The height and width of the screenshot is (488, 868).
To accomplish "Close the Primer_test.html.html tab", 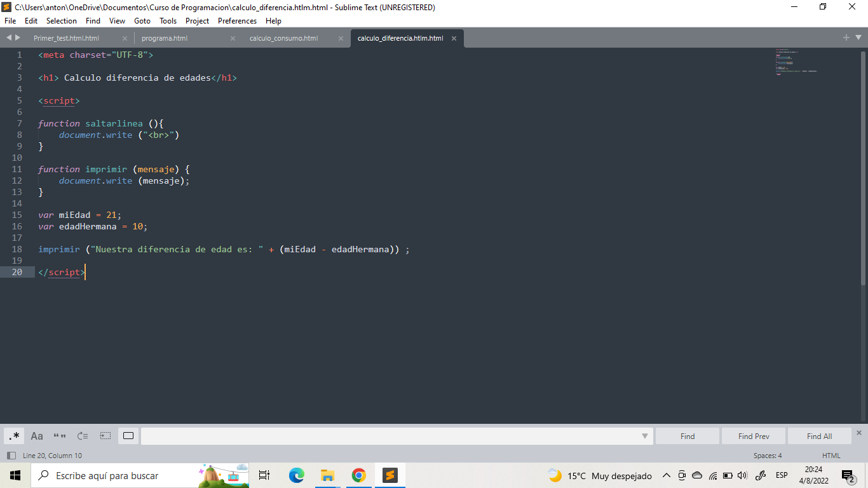I will pos(125,38).
